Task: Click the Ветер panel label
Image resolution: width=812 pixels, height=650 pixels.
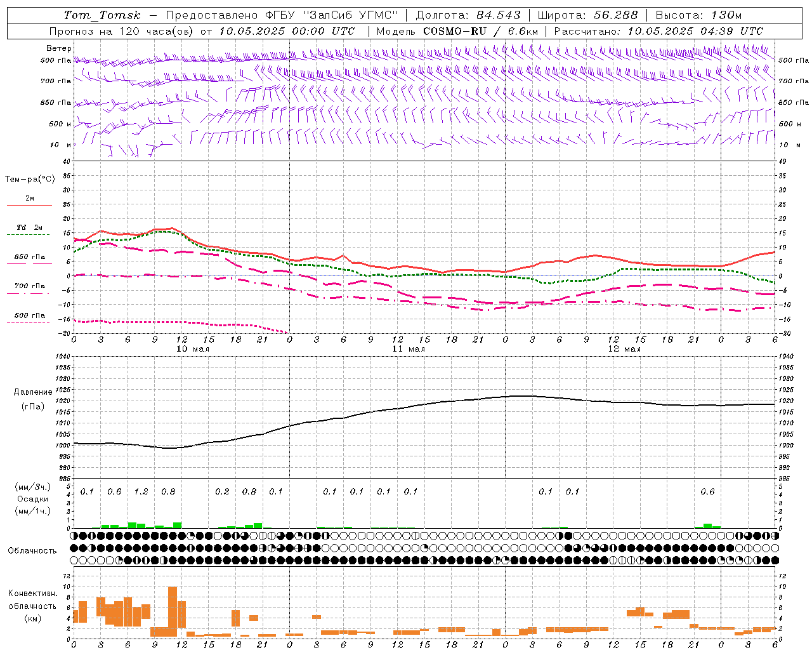Action: tap(58, 48)
